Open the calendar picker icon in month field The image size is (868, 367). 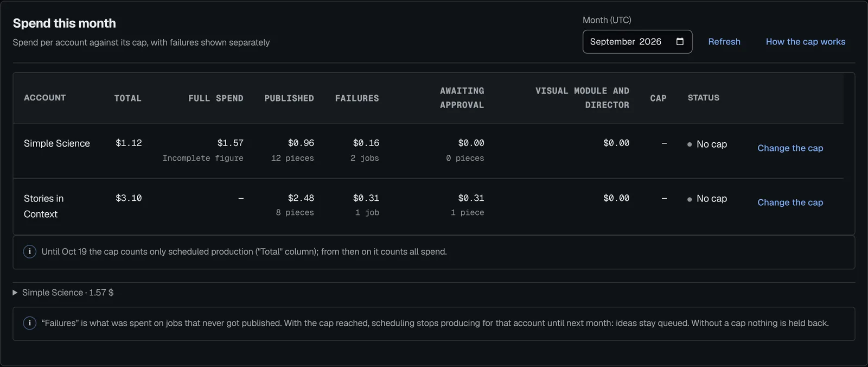pyautogui.click(x=680, y=42)
